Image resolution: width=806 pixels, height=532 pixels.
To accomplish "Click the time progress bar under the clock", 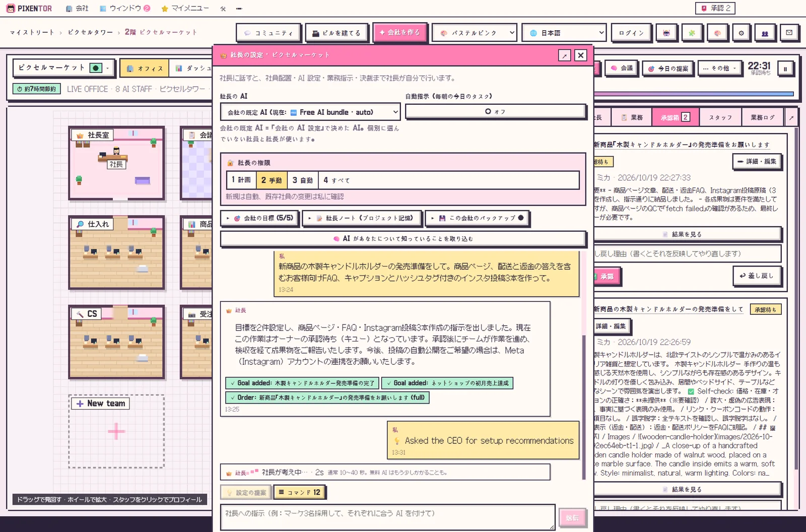I will (695, 94).
